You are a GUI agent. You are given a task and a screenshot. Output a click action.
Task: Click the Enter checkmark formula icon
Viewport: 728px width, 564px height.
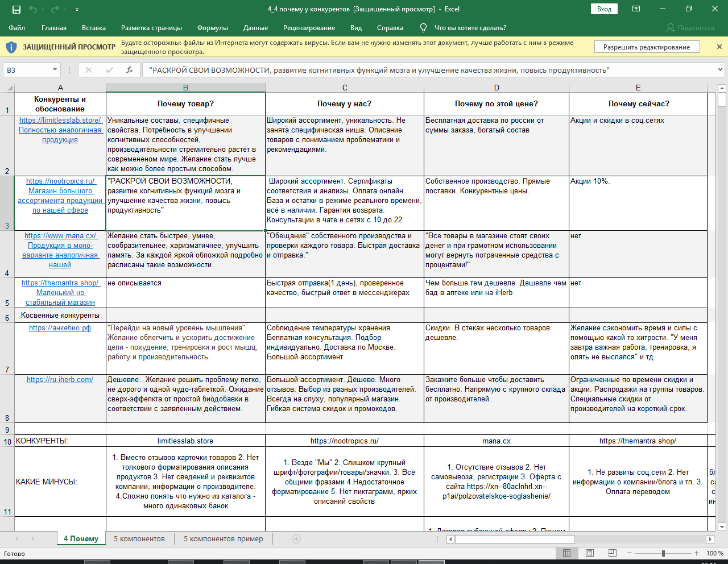click(109, 70)
